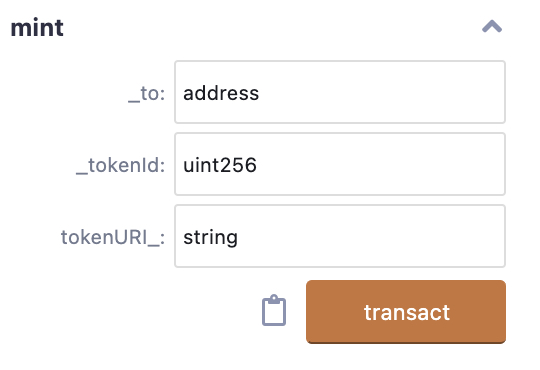Click the tokenURI_ parameter label

coord(113,237)
